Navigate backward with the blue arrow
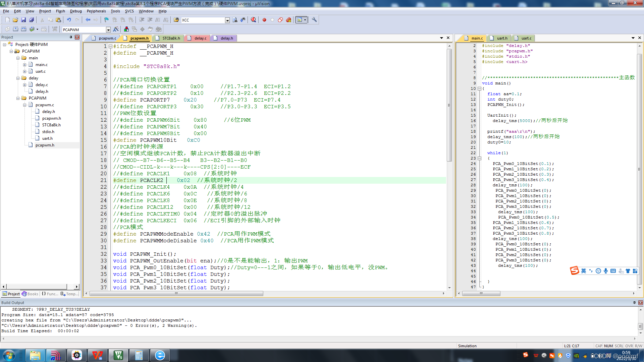Screen dimensions: 644x362 pyautogui.click(x=88, y=20)
